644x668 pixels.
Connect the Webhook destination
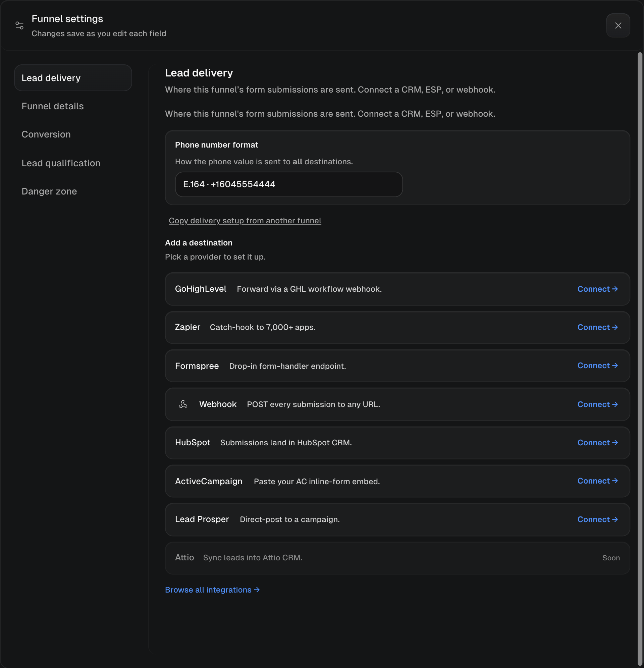pyautogui.click(x=597, y=404)
